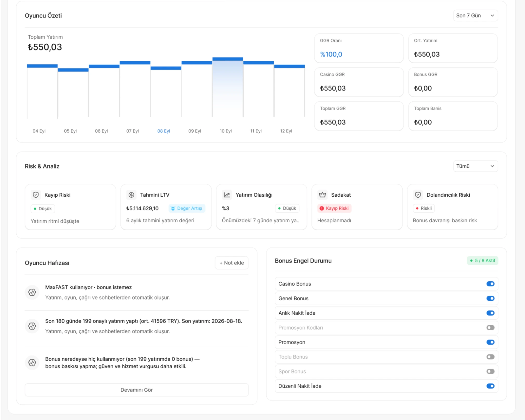Disable the Anlık Nakit İade switch

coord(490,313)
